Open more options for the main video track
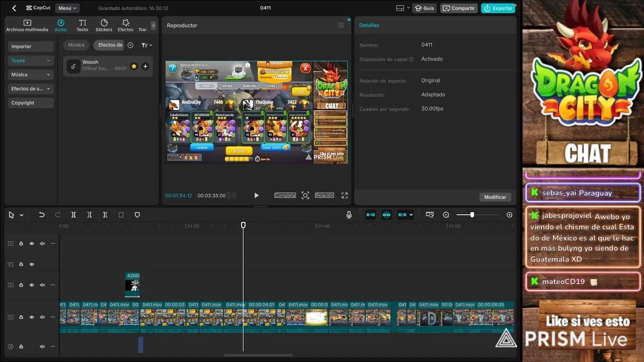The width and height of the screenshot is (644, 362). click(x=53, y=317)
